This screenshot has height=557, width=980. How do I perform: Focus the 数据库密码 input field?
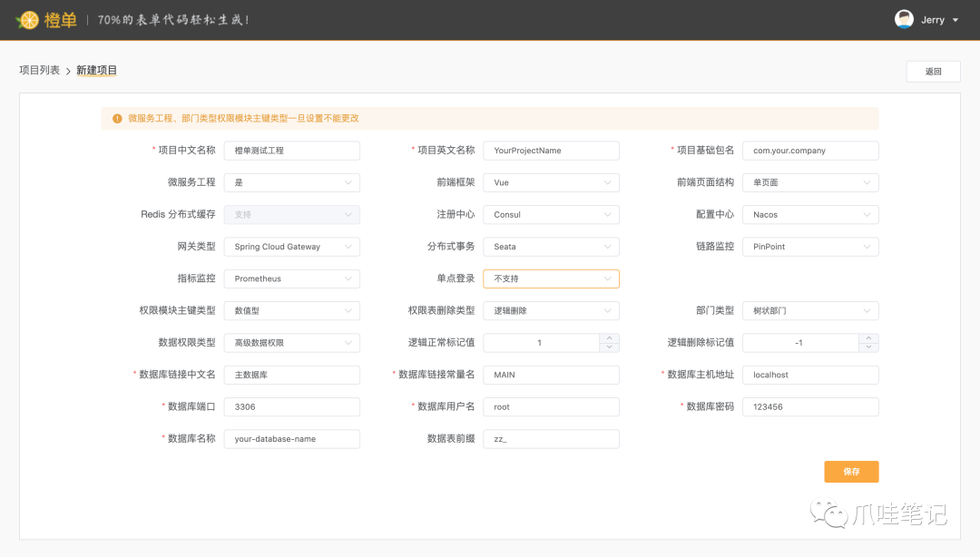pos(810,407)
